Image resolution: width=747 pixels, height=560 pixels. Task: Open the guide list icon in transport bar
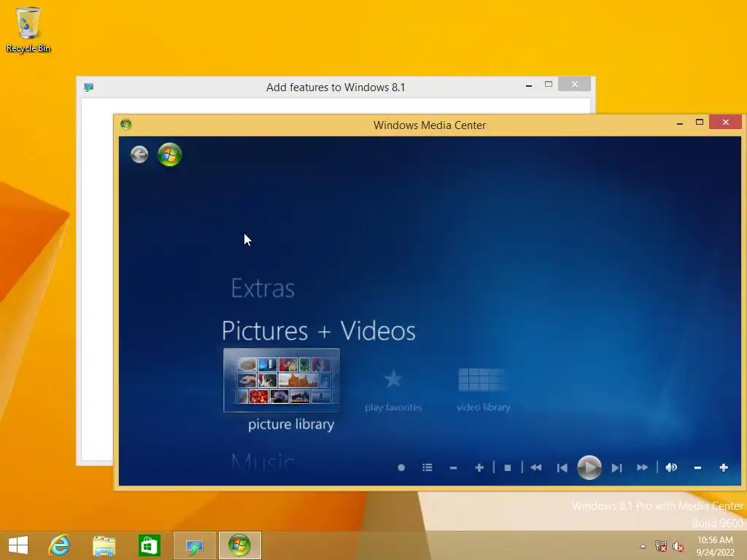click(x=427, y=467)
